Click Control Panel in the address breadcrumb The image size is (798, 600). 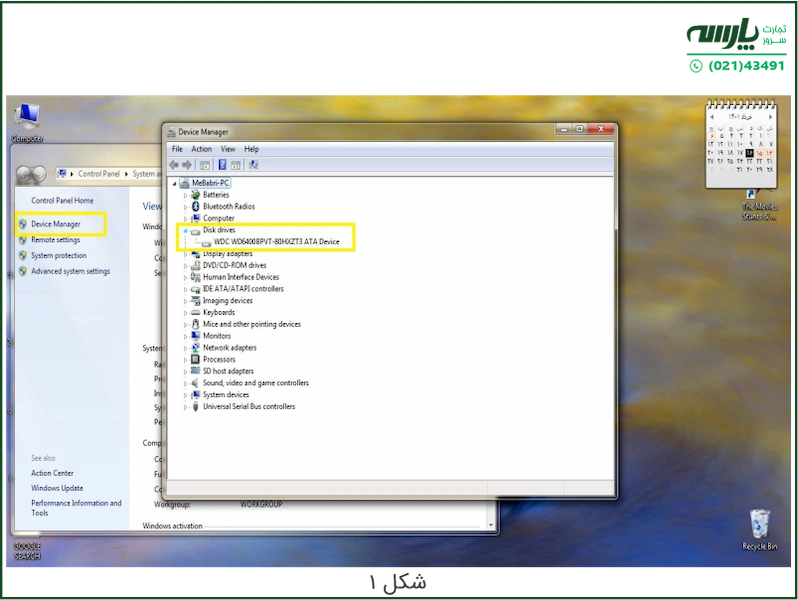99,174
